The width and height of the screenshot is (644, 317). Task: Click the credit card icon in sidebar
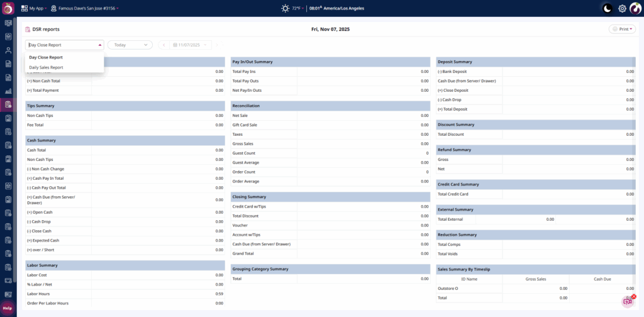pyautogui.click(x=8, y=280)
